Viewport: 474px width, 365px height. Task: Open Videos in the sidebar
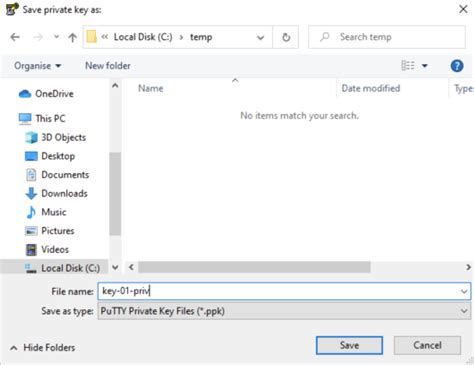pyautogui.click(x=47, y=249)
